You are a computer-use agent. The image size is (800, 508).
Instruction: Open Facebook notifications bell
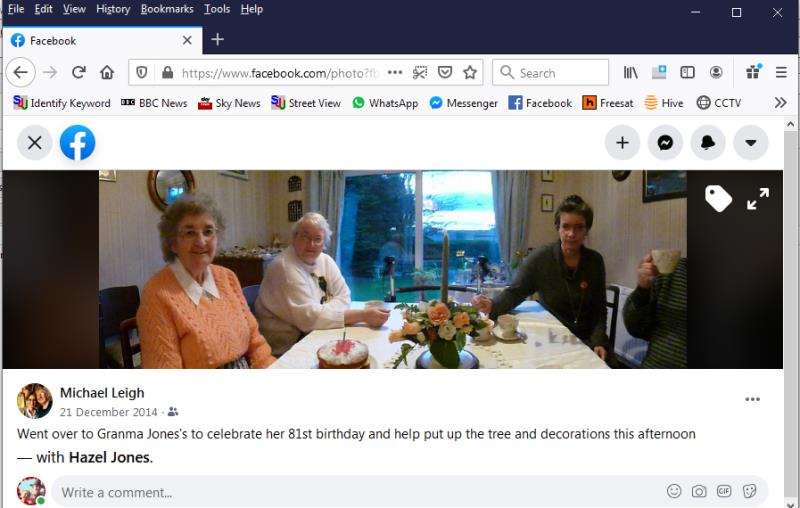708,143
